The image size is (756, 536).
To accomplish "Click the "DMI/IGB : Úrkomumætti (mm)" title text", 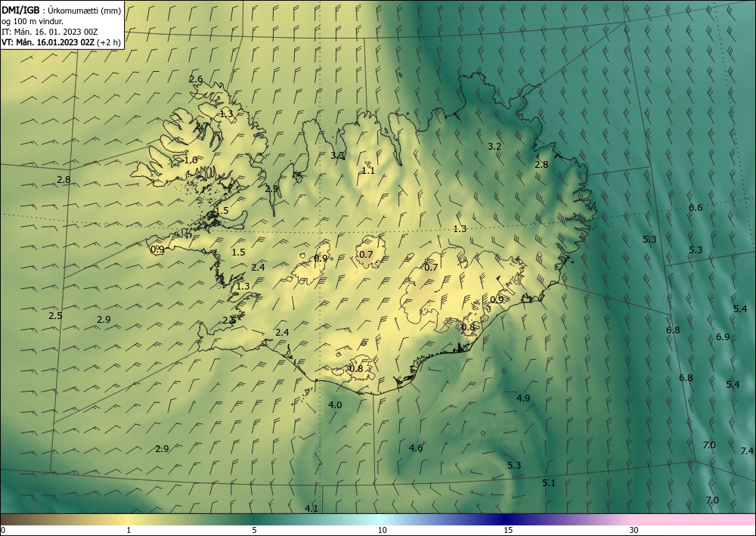I will click(x=61, y=11).
